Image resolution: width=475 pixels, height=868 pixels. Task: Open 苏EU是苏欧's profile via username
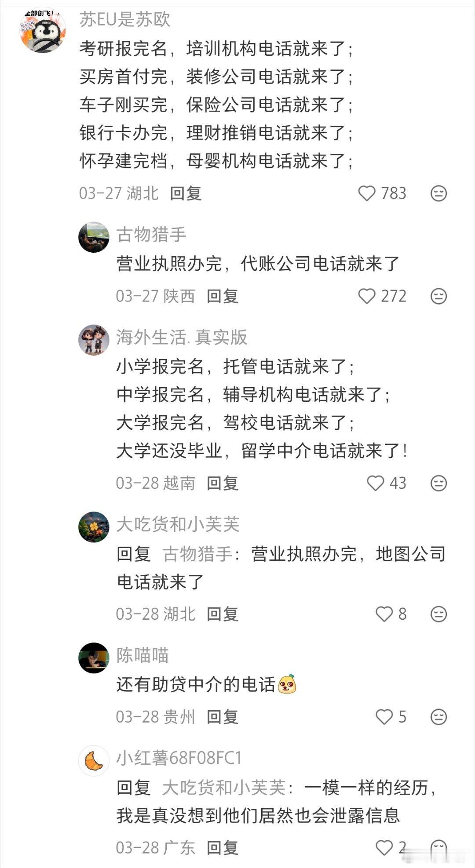pyautogui.click(x=125, y=21)
